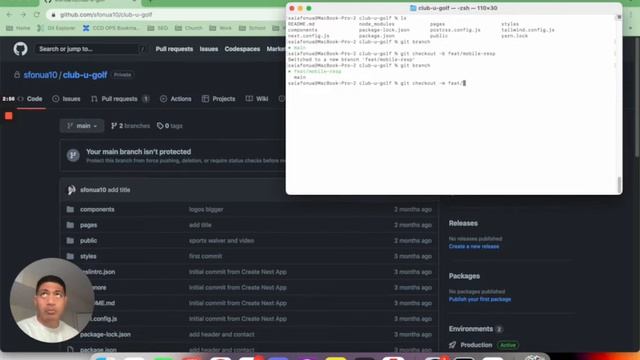Click the terminal command prompt line
The width and height of the screenshot is (640, 360).
[376, 83]
